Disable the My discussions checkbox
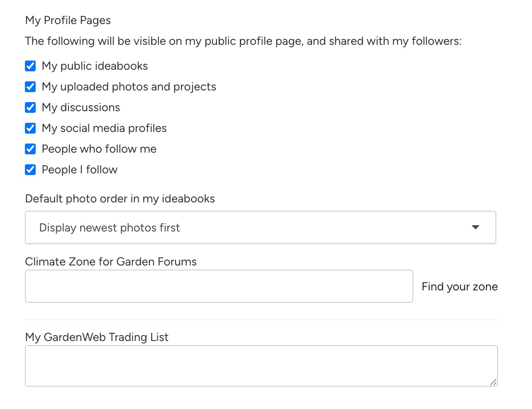This screenshot has height=409, width=532. tap(30, 107)
